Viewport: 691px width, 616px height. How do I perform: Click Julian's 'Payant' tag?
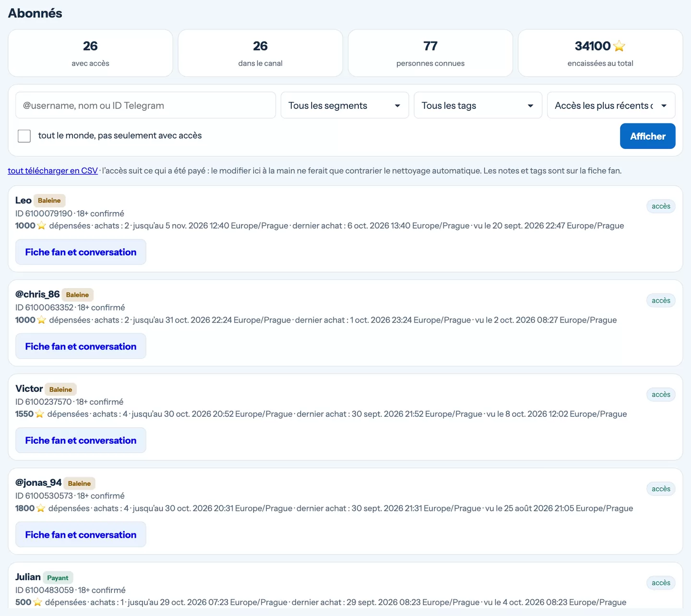58,578
